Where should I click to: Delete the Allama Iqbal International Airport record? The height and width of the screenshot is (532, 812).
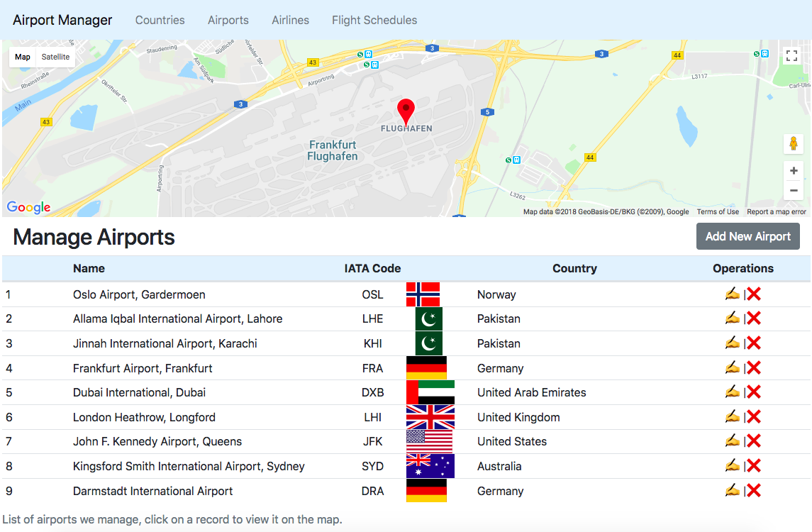pos(753,318)
